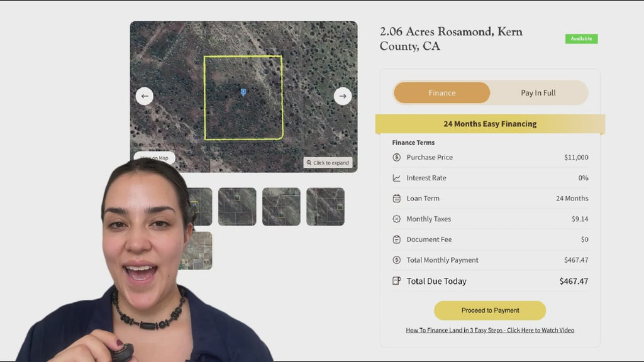Switch to the Finance tab
Image resolution: width=644 pixels, height=362 pixels.
441,93
